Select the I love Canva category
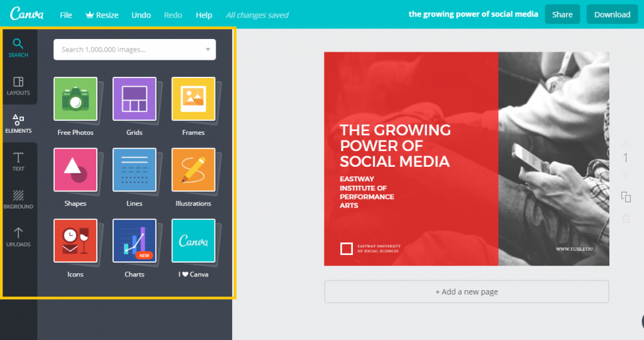The image size is (644, 340). coord(193,241)
